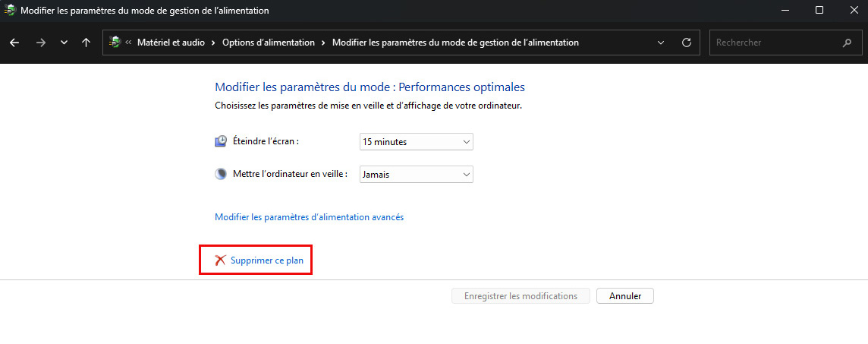Click the red X delete plan icon
The height and width of the screenshot is (344, 868).
pyautogui.click(x=220, y=260)
